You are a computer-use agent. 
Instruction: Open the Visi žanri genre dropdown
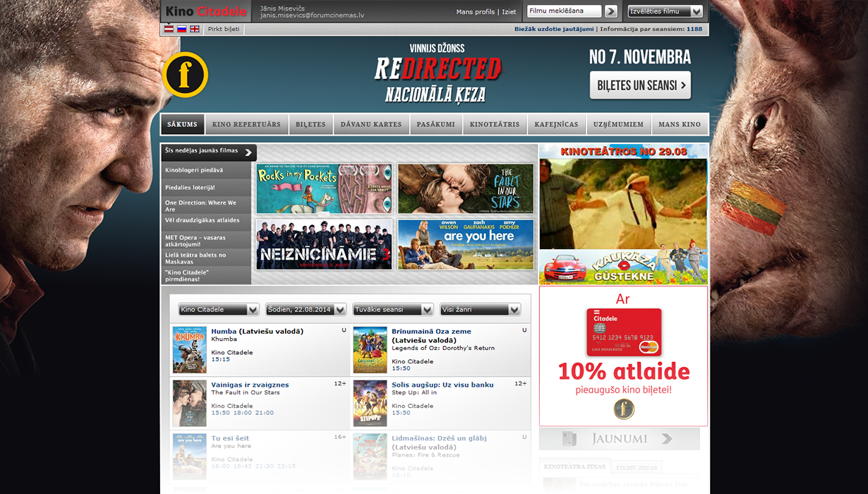tap(480, 310)
